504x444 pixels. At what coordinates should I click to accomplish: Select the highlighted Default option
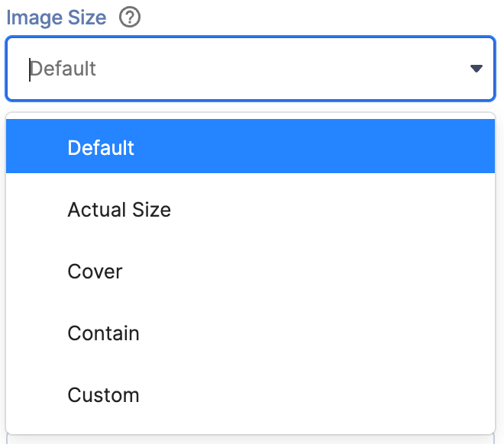click(250, 146)
